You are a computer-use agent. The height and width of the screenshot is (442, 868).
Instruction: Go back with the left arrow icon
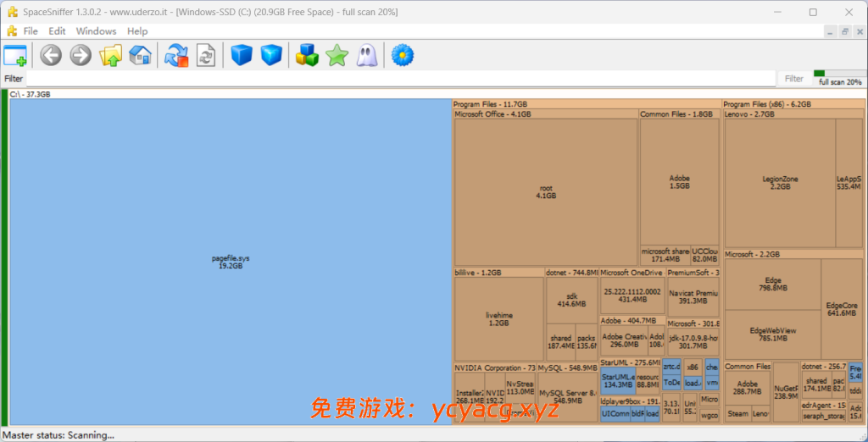tap(51, 56)
